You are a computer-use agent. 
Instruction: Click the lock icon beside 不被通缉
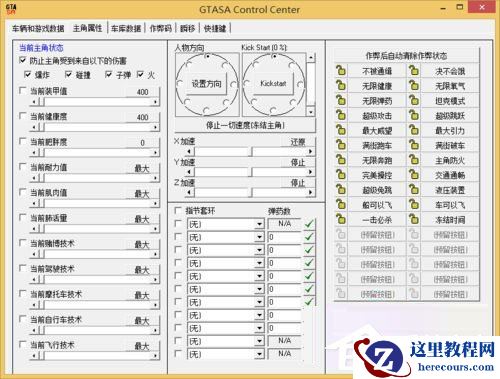pos(340,71)
